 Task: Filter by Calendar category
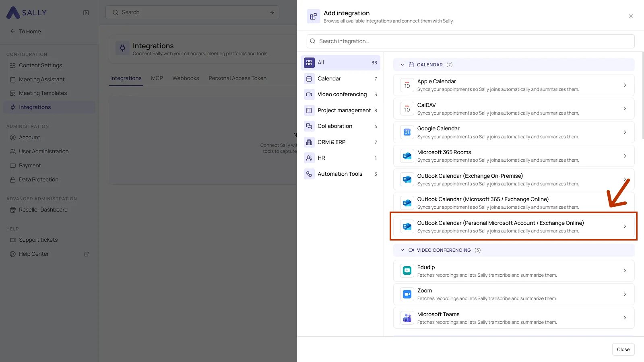[x=341, y=79]
